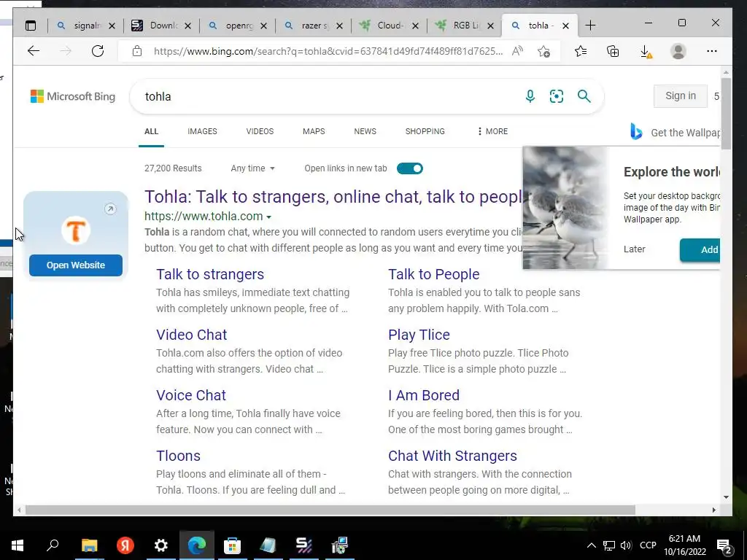Open SignalRGB app icon in taskbar
747x560 pixels.
point(304,545)
